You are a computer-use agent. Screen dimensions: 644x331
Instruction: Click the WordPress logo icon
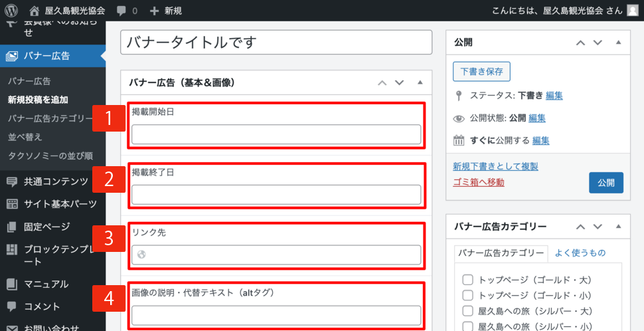(11, 11)
